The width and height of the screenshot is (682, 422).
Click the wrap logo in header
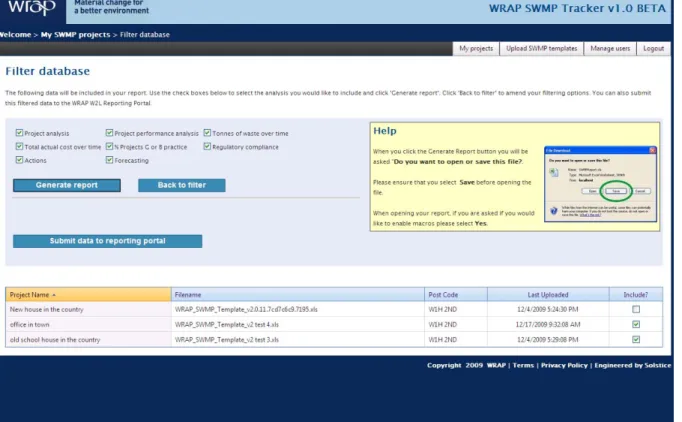point(32,8)
